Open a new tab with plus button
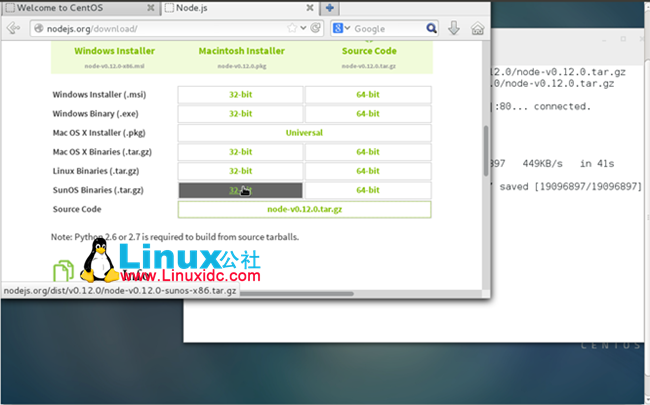Viewport: 650px width, 405px height. pos(330,8)
